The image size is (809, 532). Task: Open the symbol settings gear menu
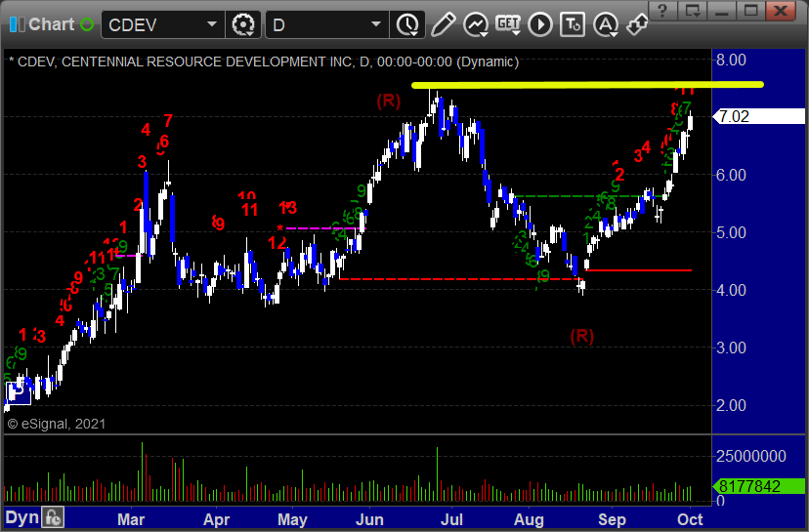(243, 24)
